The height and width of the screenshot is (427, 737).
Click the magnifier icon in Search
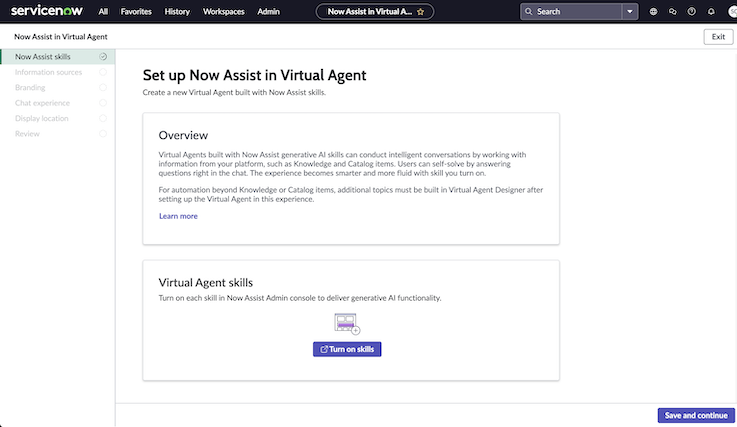(529, 11)
